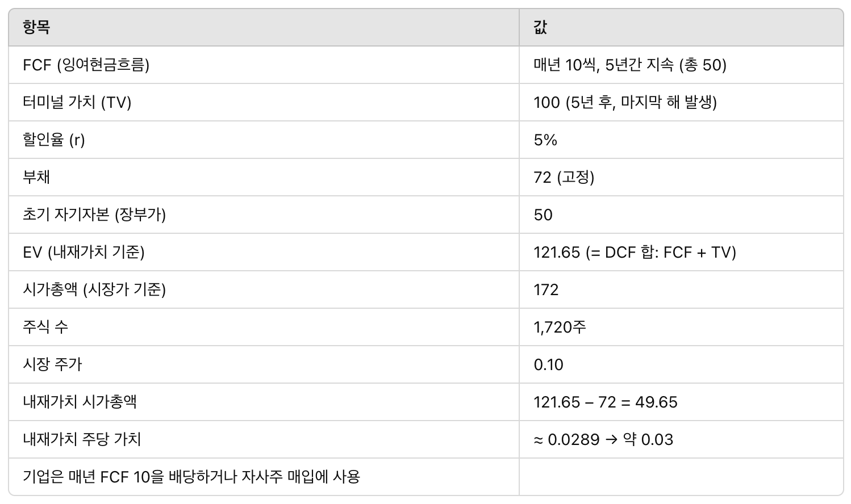Click the 시가총액 (시장가 기준) label cell
The height and width of the screenshot is (504, 851).
coord(94,289)
